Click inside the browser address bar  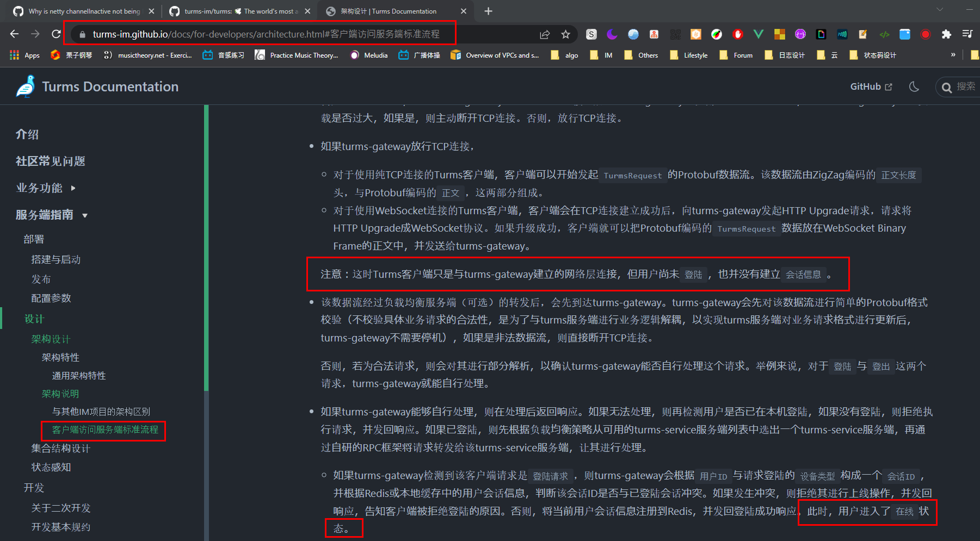pyautogui.click(x=261, y=34)
